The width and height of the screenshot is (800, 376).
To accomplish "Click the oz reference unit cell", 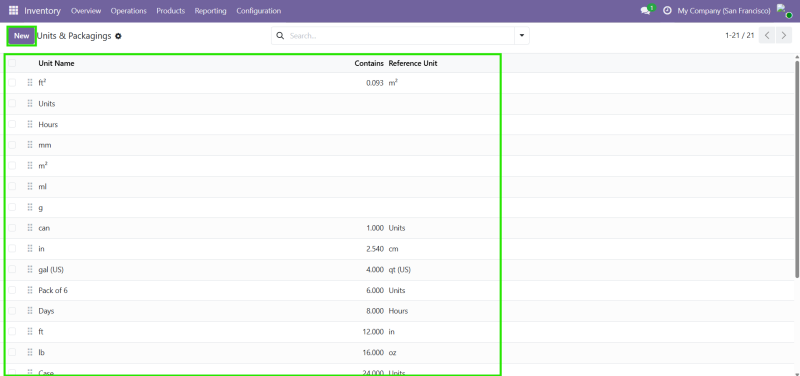I will point(392,353).
